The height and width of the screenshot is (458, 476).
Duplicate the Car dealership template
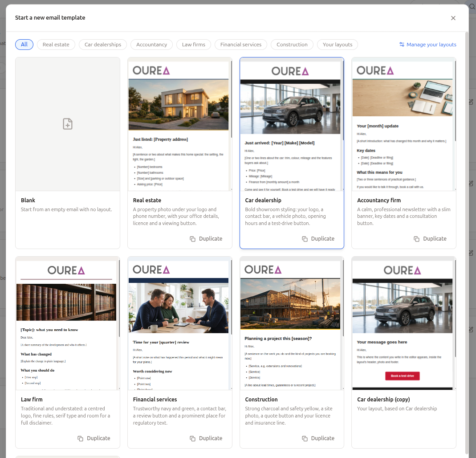click(x=318, y=239)
